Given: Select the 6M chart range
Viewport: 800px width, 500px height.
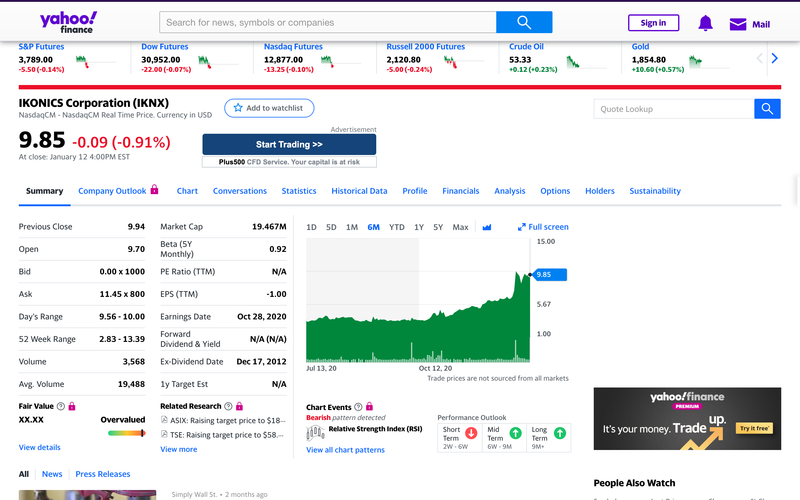Looking at the screenshot, I should [373, 227].
